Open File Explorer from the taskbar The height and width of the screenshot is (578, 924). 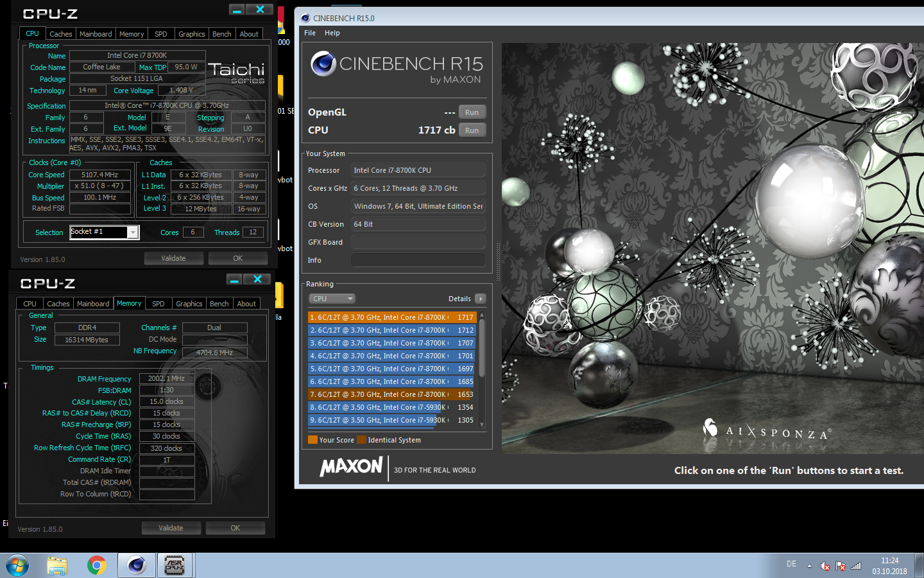(57, 566)
